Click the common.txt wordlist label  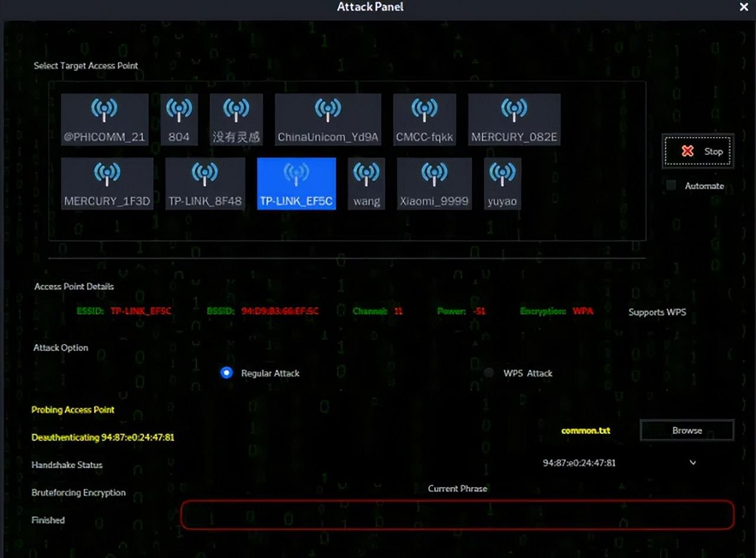(x=586, y=430)
